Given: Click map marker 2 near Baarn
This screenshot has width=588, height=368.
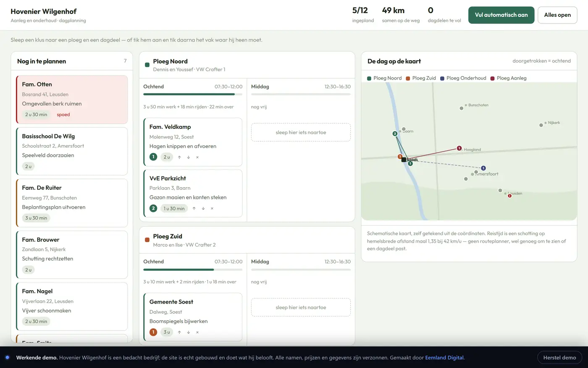Looking at the screenshot, I should pyautogui.click(x=395, y=134).
